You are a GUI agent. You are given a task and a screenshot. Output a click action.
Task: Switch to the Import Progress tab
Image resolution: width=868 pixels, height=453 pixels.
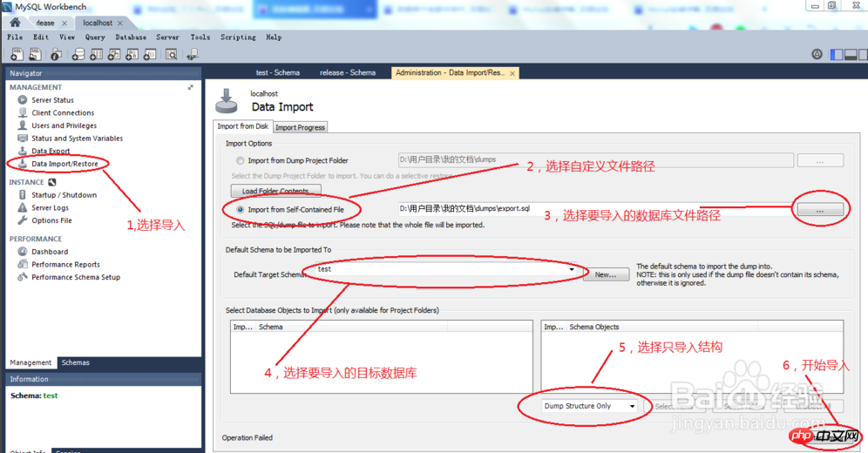300,127
